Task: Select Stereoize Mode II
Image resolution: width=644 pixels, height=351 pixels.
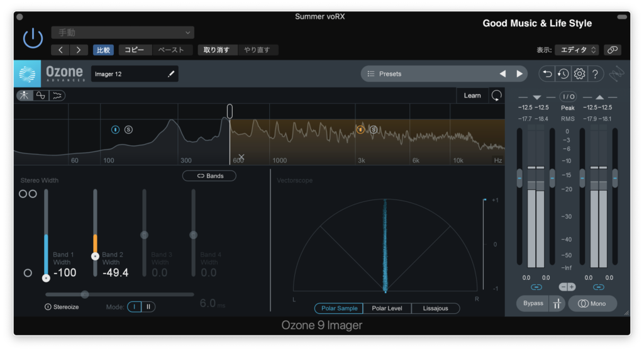Action: point(148,306)
